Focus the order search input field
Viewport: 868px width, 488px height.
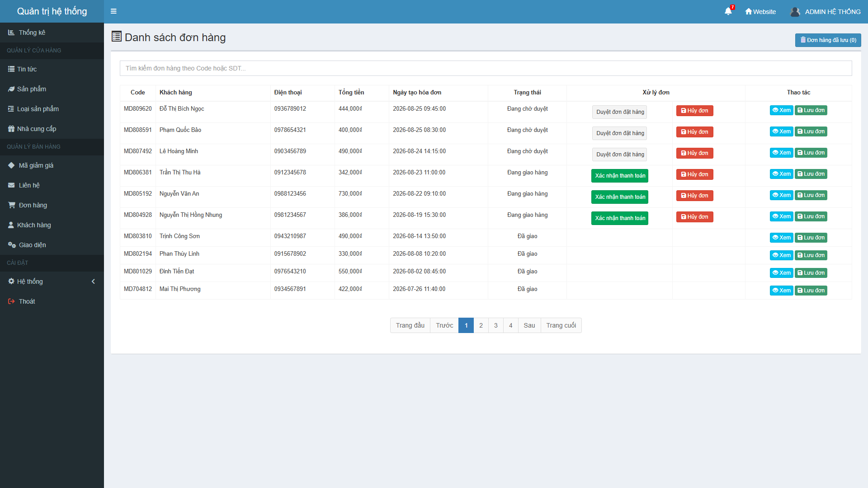(x=486, y=68)
